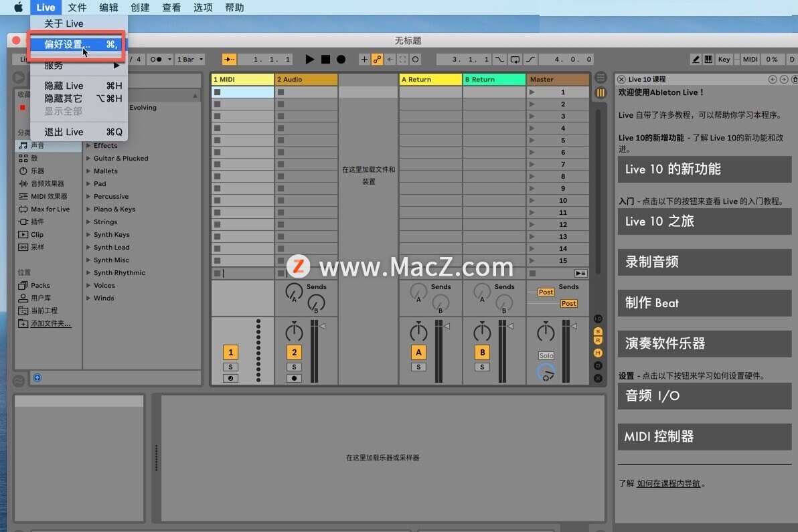Viewport: 798px width, 532px height.
Task: Toggle the track 1 MIDI activator button
Action: (230, 352)
